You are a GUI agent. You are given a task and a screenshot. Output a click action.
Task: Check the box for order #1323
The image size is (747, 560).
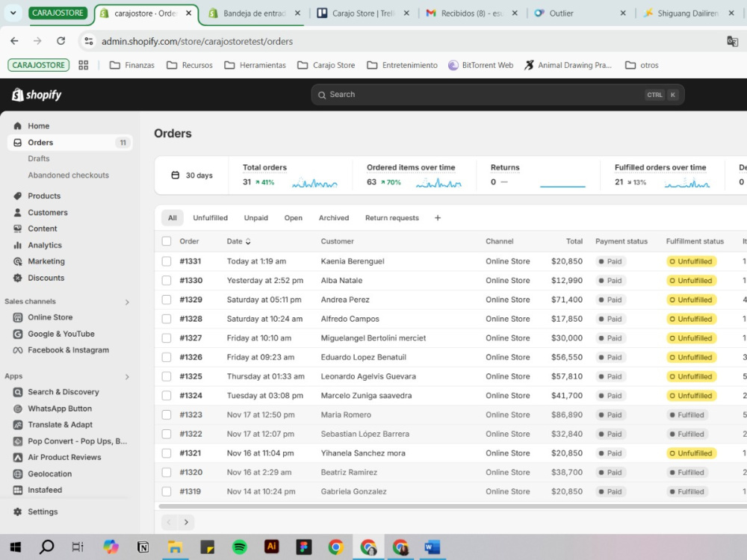(x=167, y=414)
